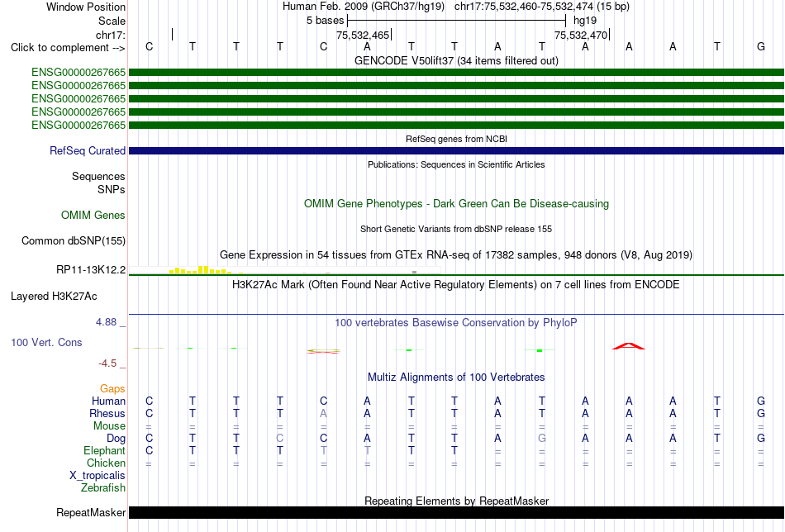Click the 75,532,470 coordinate marker
Viewport: 785px width, 532px height.
[x=581, y=35]
